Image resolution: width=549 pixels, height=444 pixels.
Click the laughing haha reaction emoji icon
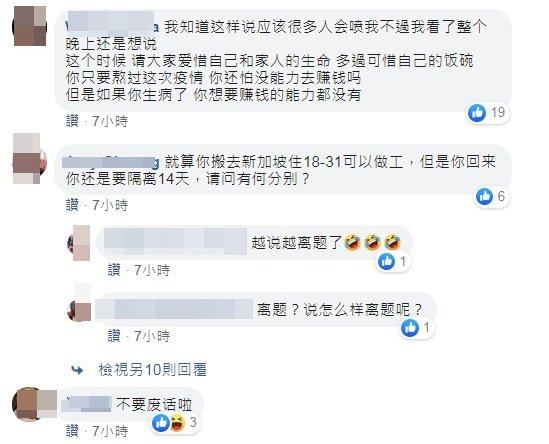(x=178, y=423)
